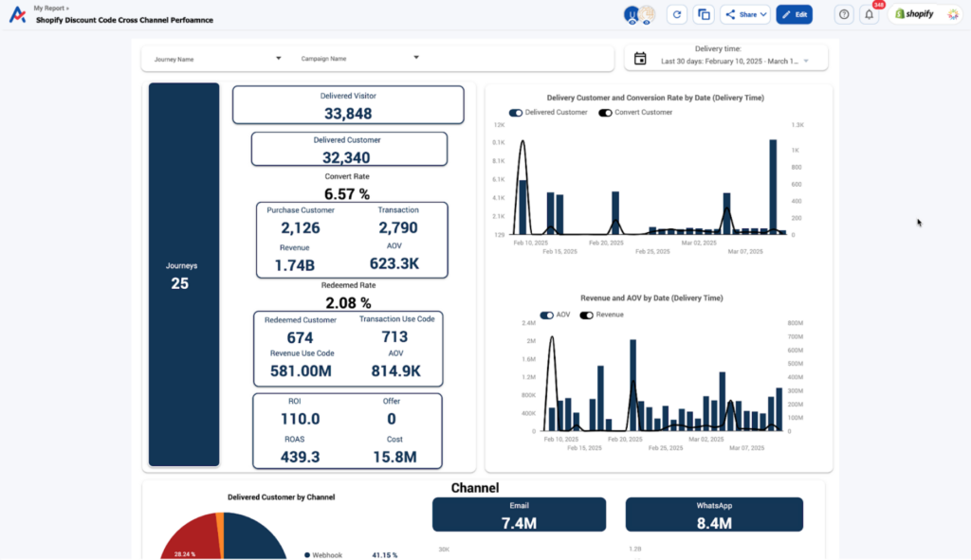The height and width of the screenshot is (560, 971).
Task: Click the My Report breadcrumb link
Action: tap(49, 8)
